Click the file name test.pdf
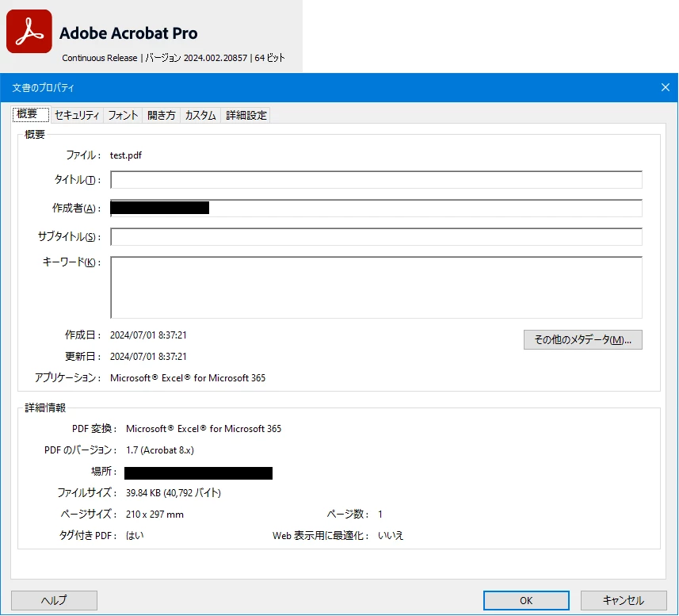Image resolution: width=679 pixels, height=616 pixels. pyautogui.click(x=126, y=155)
